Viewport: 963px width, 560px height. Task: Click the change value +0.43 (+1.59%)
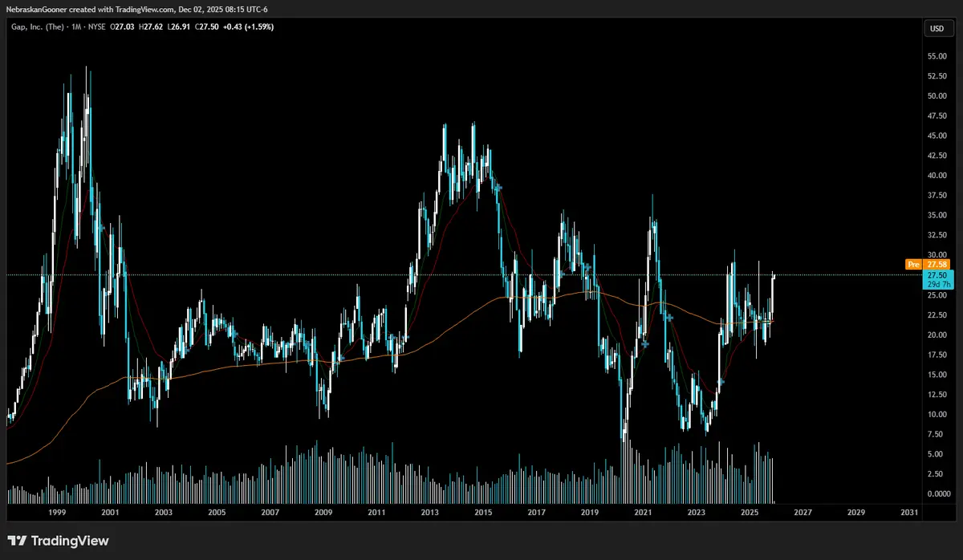coord(247,28)
